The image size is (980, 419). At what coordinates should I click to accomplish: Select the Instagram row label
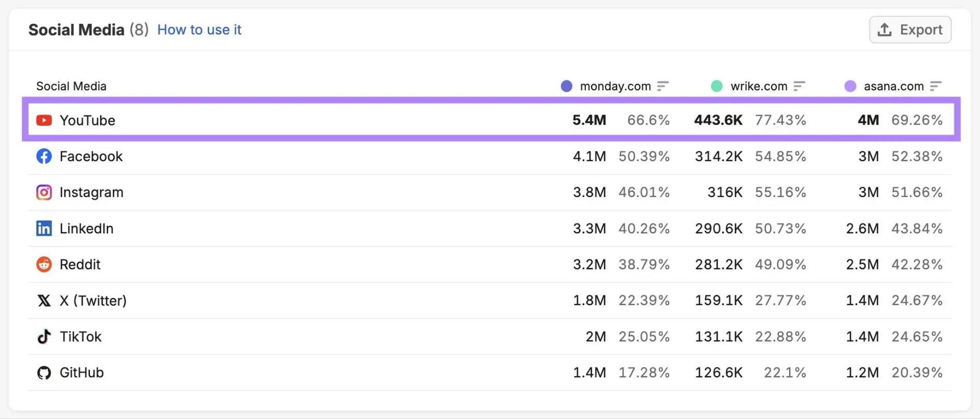(91, 192)
